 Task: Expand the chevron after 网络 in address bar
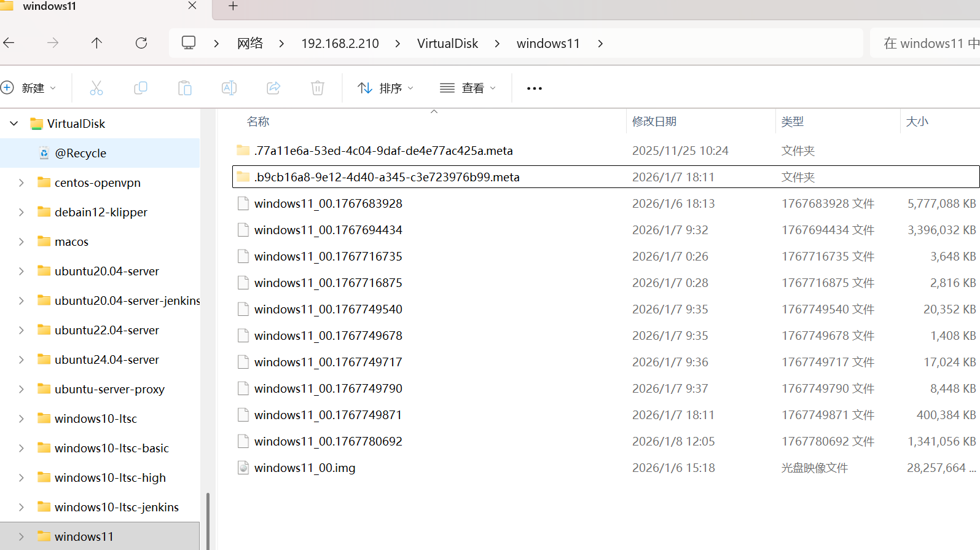tap(281, 43)
